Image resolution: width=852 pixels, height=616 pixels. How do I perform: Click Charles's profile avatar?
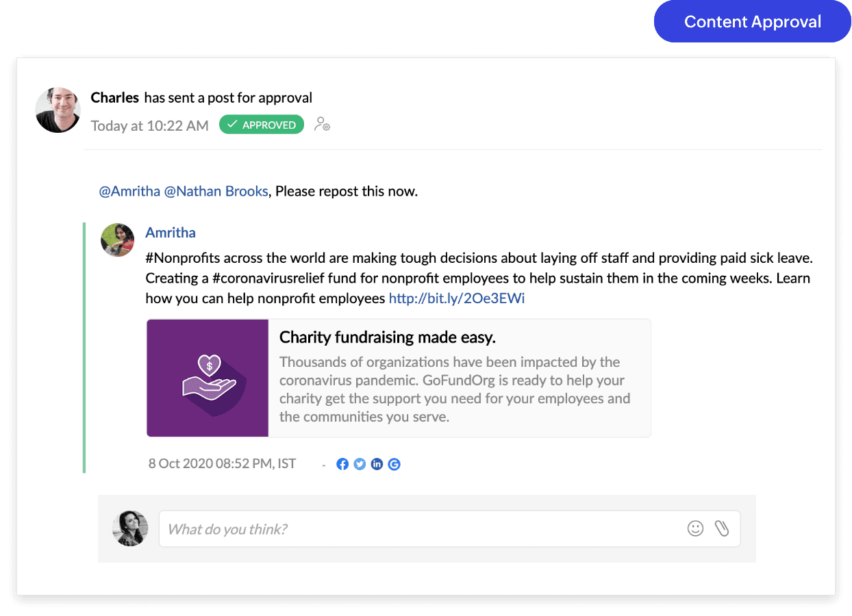pos(58,110)
